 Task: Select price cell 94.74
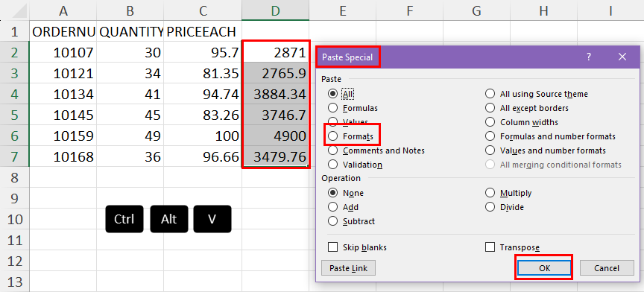tap(203, 94)
